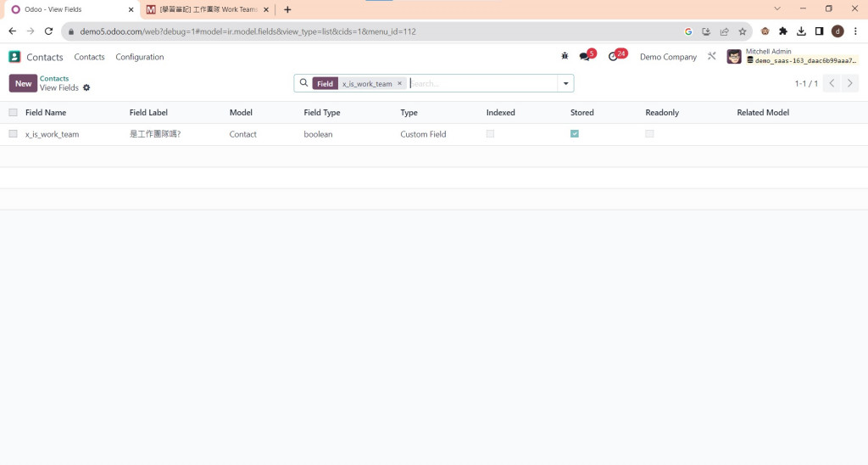Screen dimensions: 868x465
Task: Bookmark this page with the star
Action: [743, 31]
